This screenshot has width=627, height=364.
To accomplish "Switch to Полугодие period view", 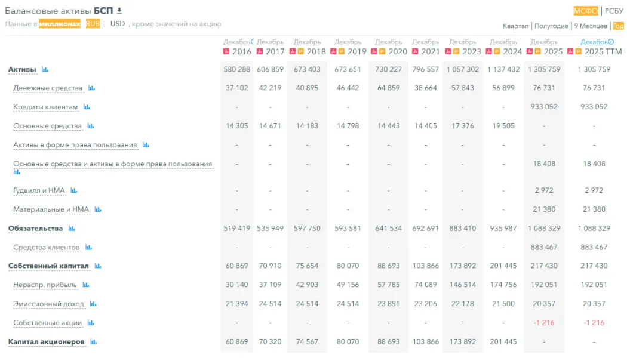I will tap(551, 26).
